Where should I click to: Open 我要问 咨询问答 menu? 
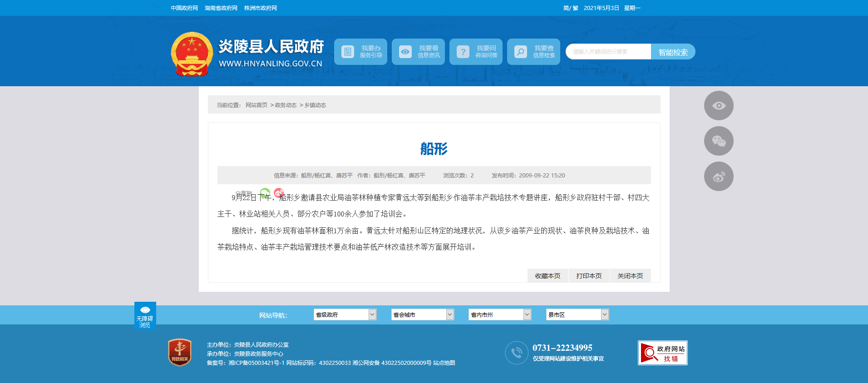point(476,52)
